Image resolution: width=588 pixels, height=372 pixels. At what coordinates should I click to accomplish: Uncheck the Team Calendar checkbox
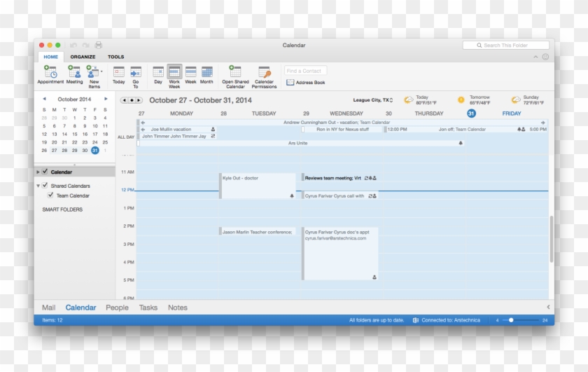[50, 195]
